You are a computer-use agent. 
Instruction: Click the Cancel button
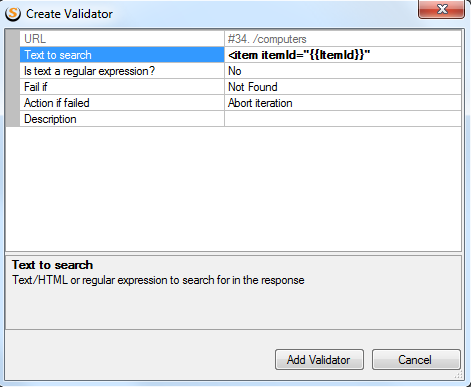point(416,360)
